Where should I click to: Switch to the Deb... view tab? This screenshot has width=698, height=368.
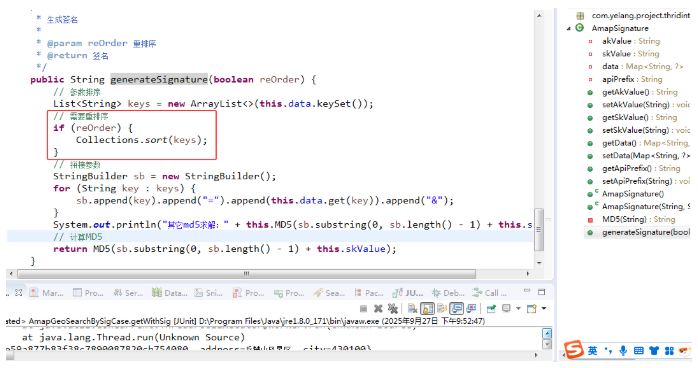click(x=448, y=293)
